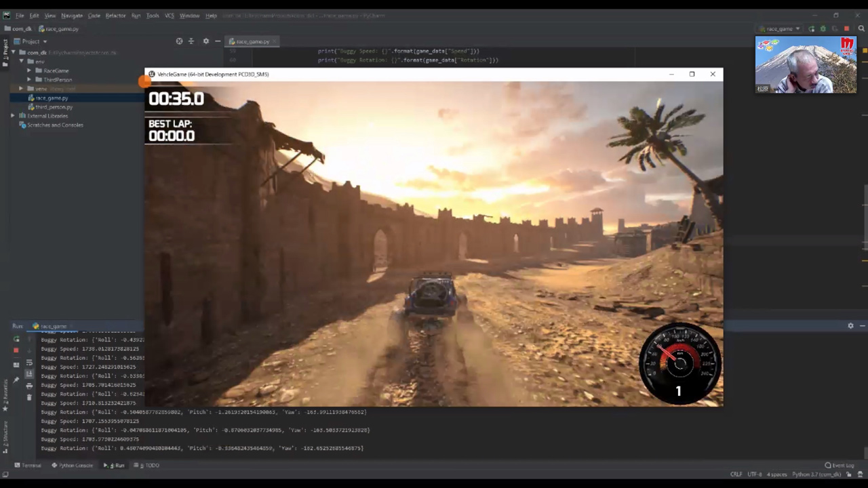868x488 pixels.
Task: Open the Help menu
Action: [211, 16]
